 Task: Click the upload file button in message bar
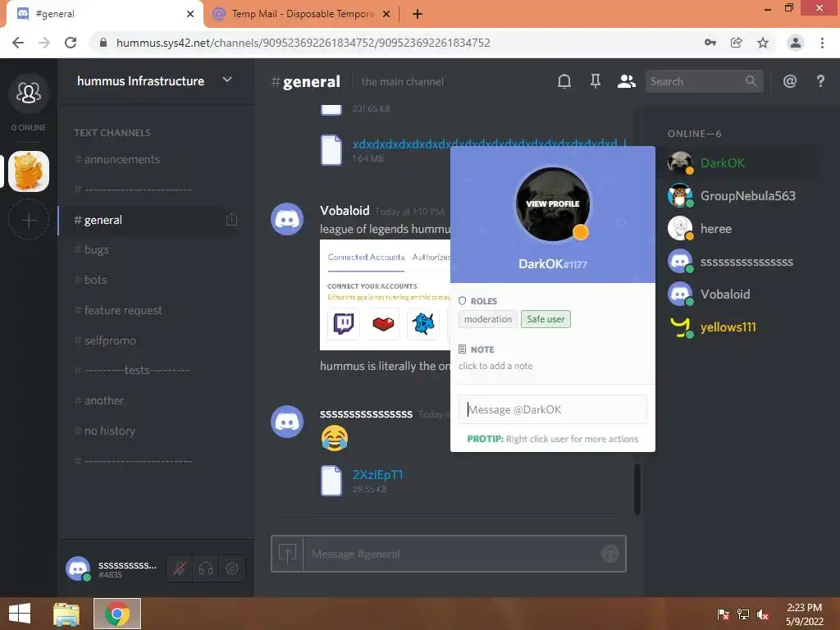click(x=287, y=554)
